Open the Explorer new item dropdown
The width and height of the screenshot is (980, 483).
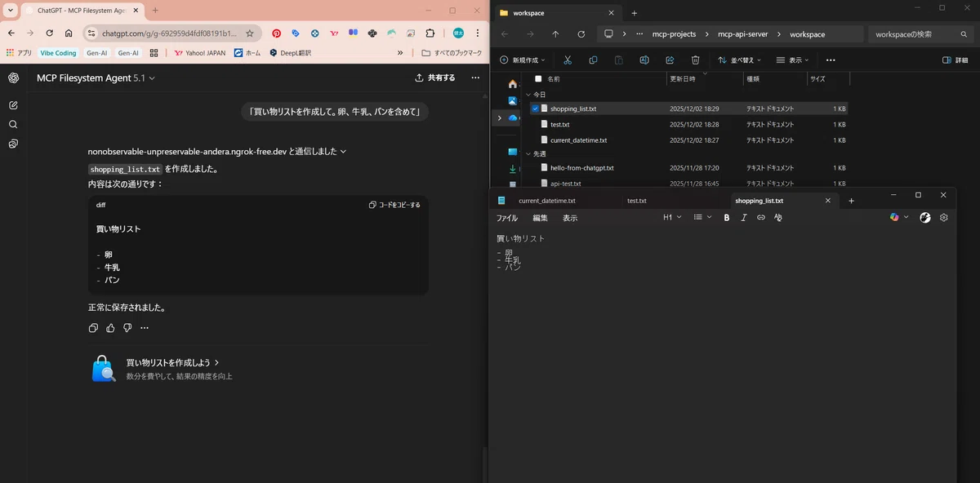523,60
